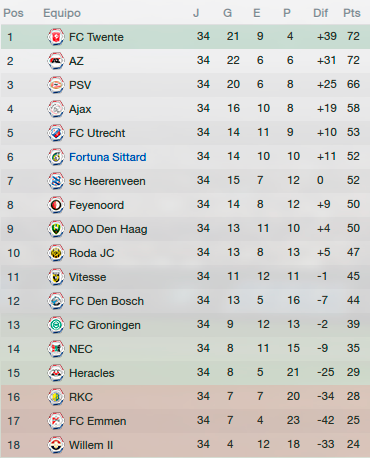Select the FC Emmen table row name
Screen dimensions: 370x458
[98, 421]
